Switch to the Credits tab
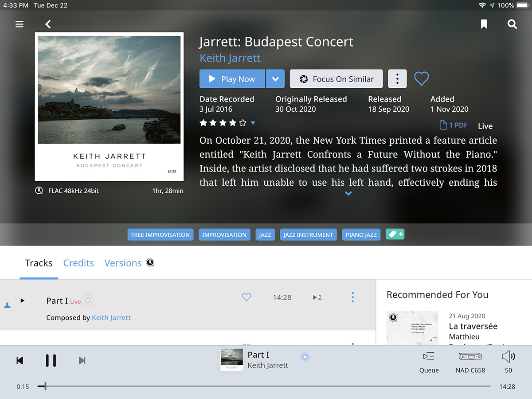The height and width of the screenshot is (399, 532). (78, 263)
